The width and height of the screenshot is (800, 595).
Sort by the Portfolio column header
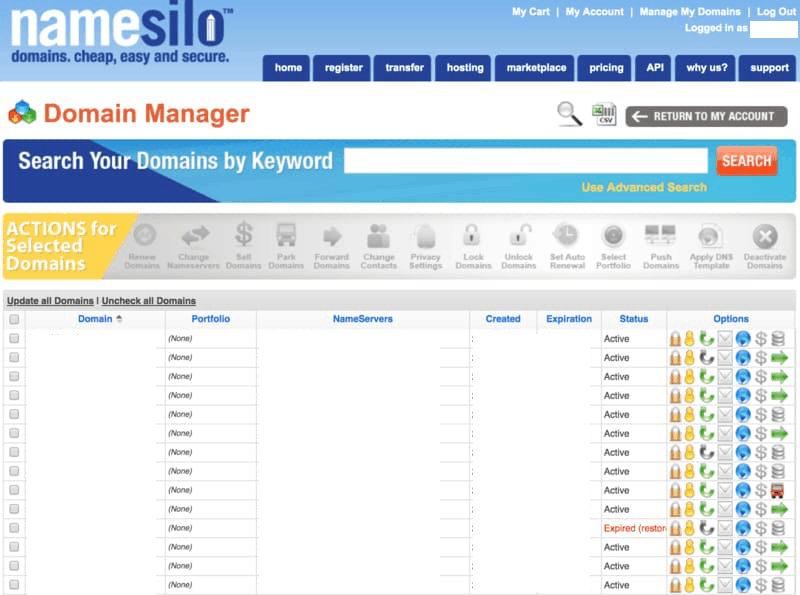[x=211, y=319]
